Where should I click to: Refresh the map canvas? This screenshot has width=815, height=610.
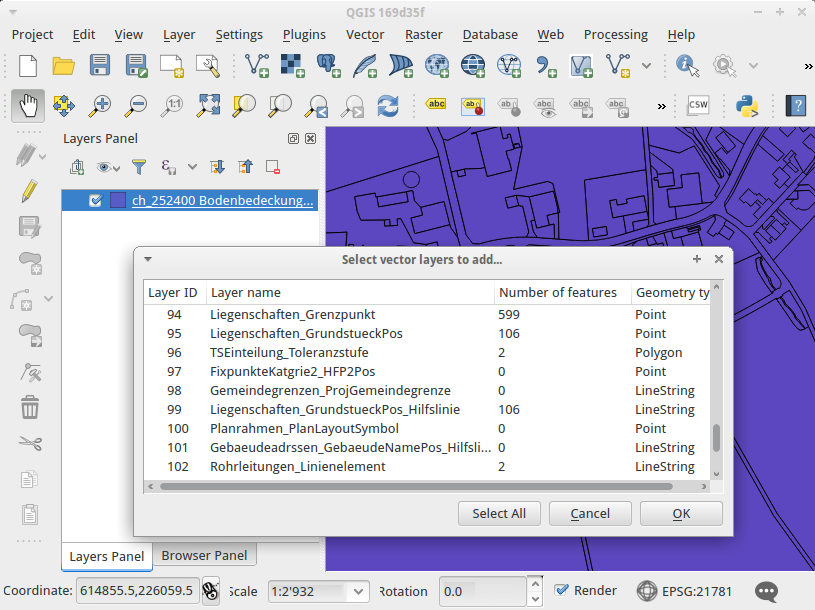[388, 105]
